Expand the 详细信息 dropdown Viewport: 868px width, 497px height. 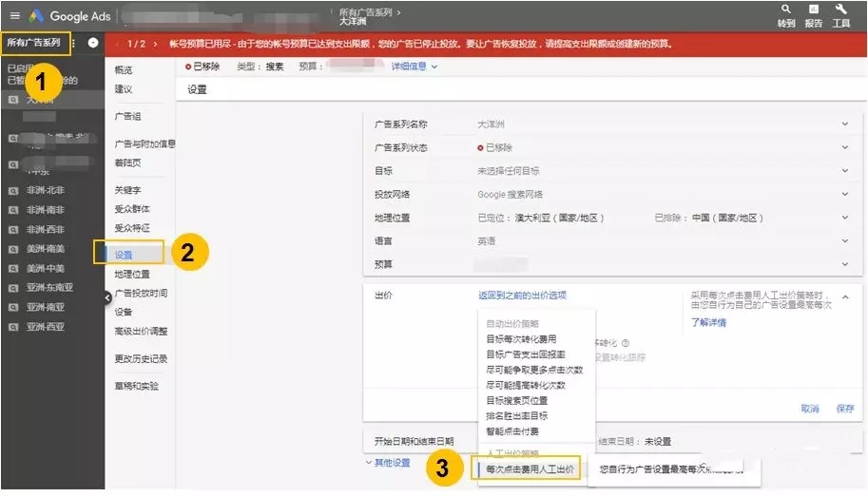click(x=415, y=67)
